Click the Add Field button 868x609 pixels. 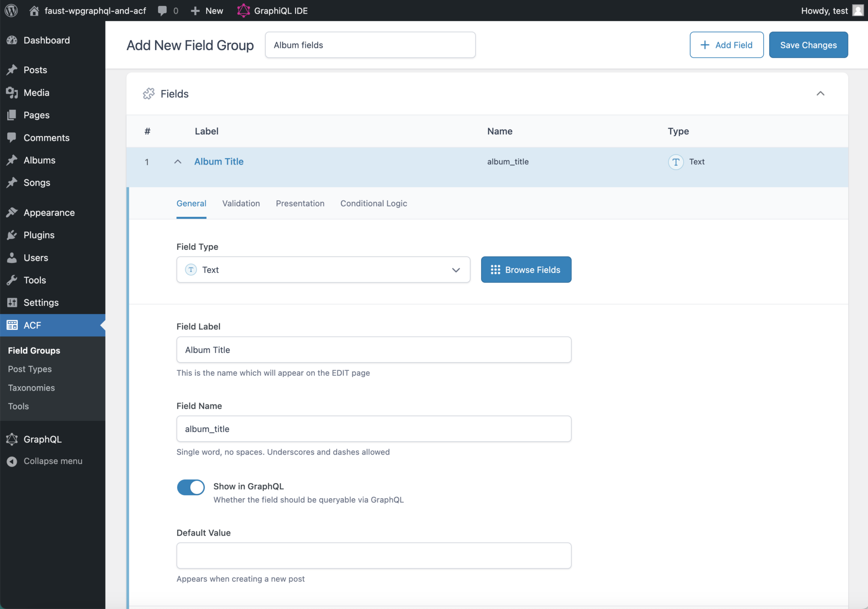click(x=726, y=45)
